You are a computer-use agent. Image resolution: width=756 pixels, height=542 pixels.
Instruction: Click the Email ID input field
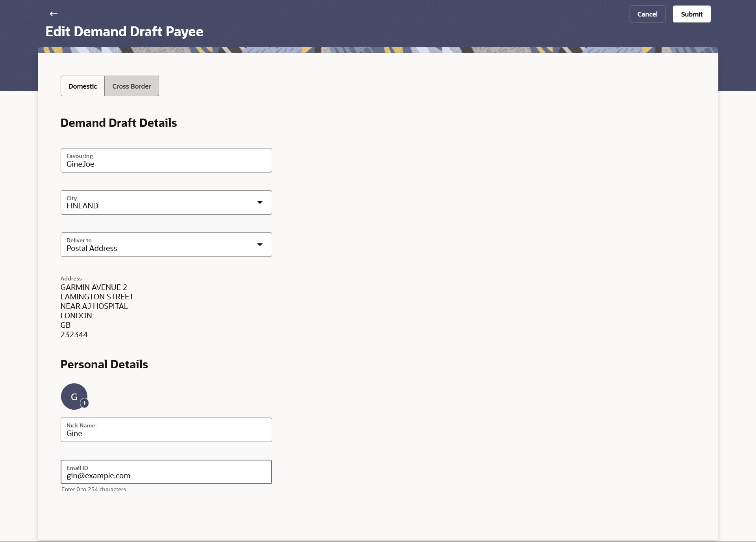(x=166, y=472)
